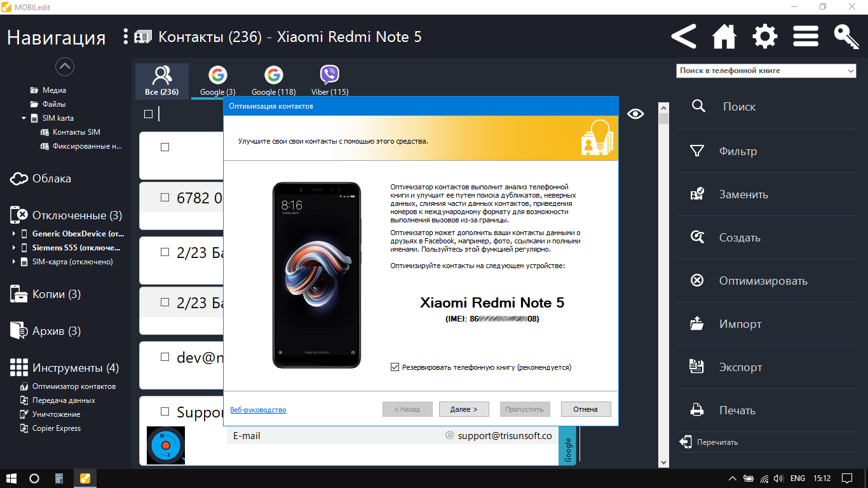
Task: Click the key license icon
Action: point(846,37)
